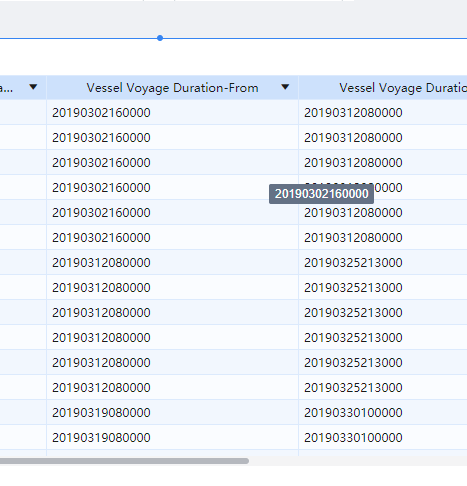The width and height of the screenshot is (467, 486).
Task: Select the last 20190330100000 cell
Action: (x=383, y=438)
